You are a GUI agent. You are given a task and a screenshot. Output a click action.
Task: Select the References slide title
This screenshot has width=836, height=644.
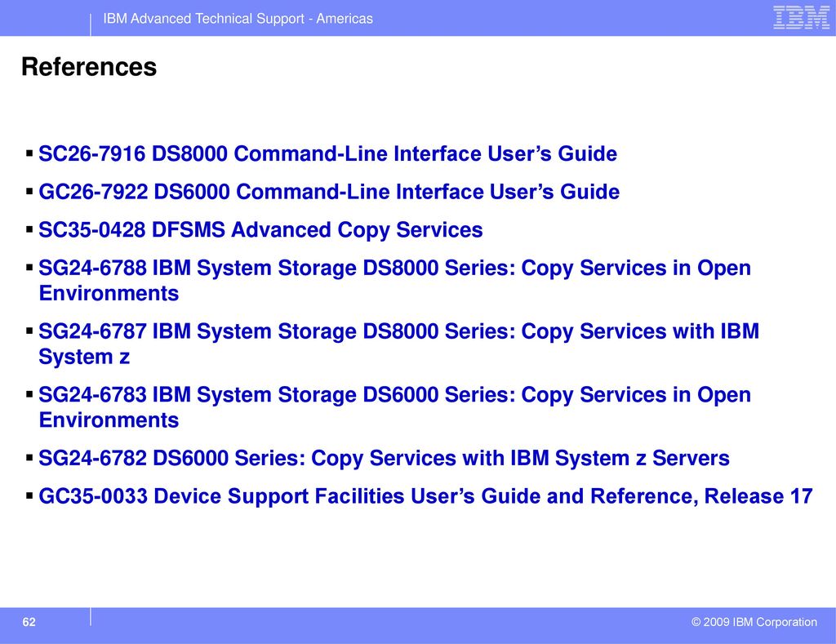tap(89, 67)
